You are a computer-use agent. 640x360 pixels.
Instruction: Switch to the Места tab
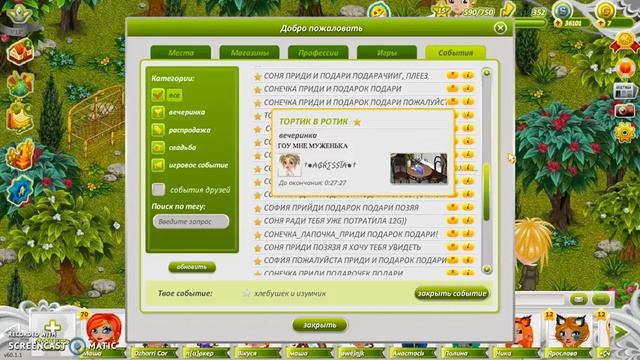[181, 53]
